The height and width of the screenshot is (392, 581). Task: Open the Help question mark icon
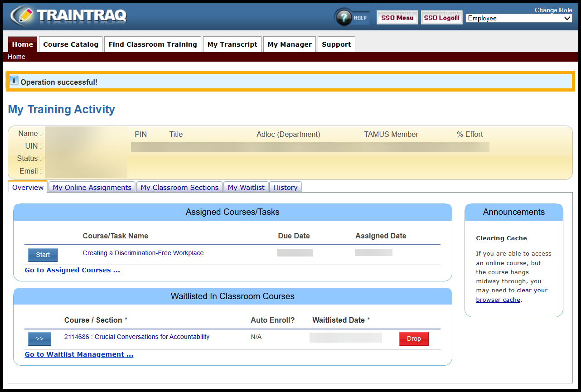[x=345, y=18]
